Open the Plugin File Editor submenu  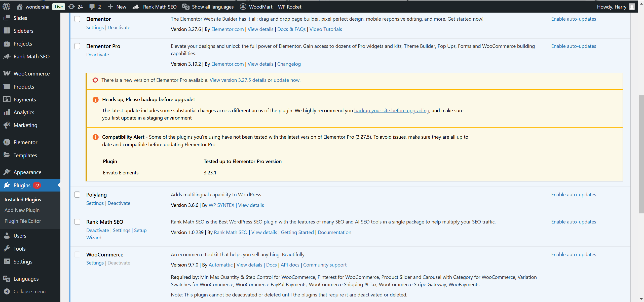tap(23, 221)
